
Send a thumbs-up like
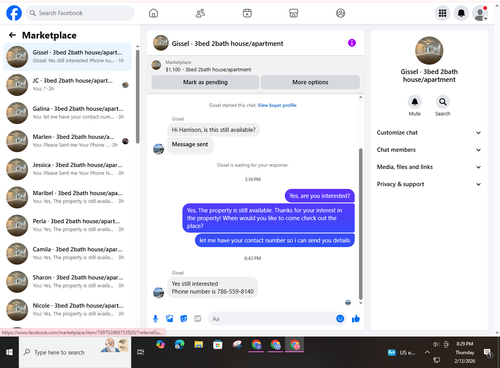[x=356, y=319]
